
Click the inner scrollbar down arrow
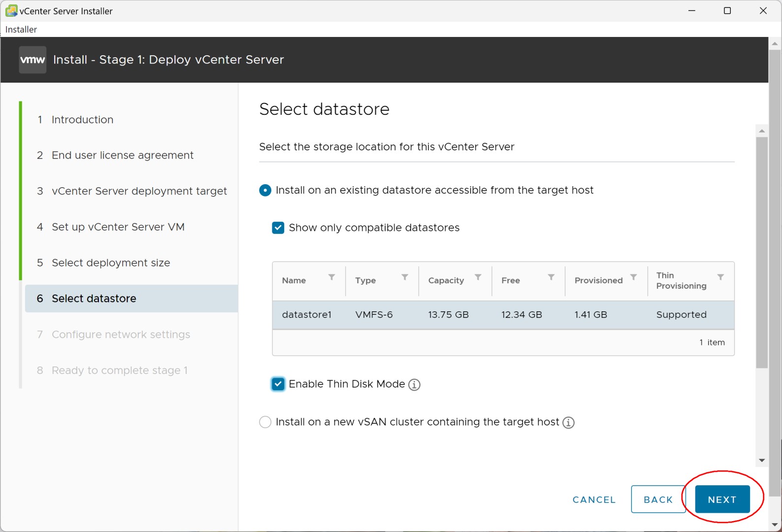(x=762, y=461)
